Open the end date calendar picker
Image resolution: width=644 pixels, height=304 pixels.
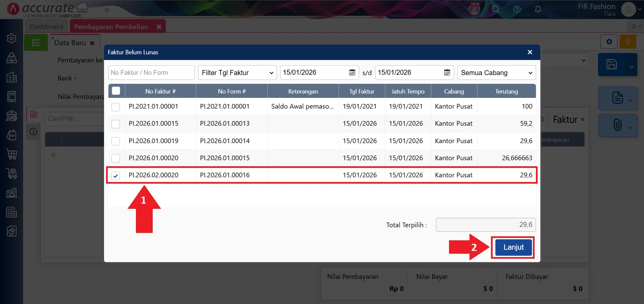(447, 73)
